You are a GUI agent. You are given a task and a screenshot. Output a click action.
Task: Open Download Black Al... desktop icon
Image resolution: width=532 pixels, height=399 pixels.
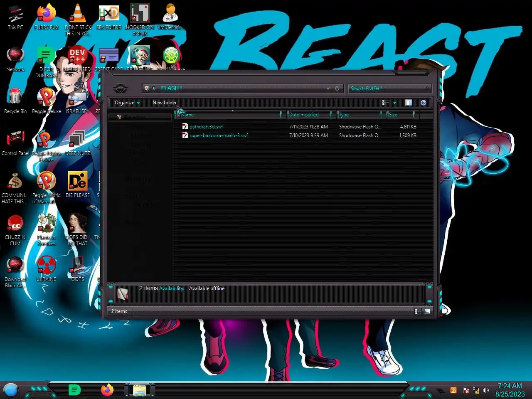pyautogui.click(x=15, y=272)
